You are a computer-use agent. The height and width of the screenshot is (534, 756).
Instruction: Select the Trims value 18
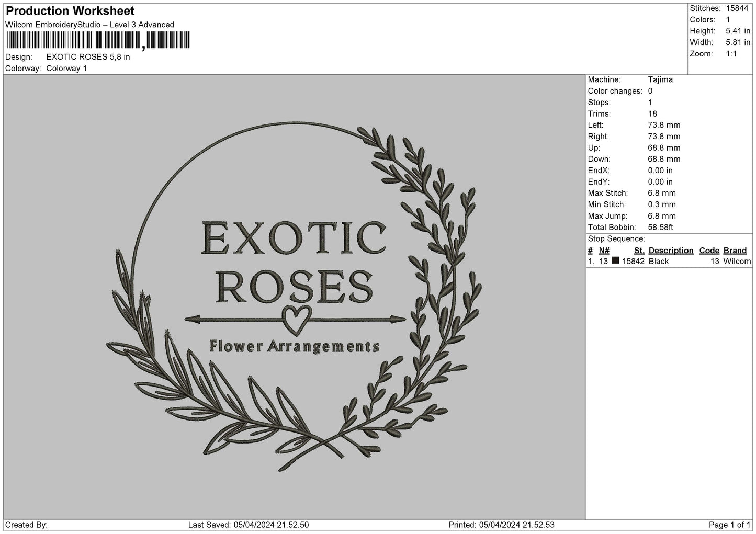tap(652, 114)
